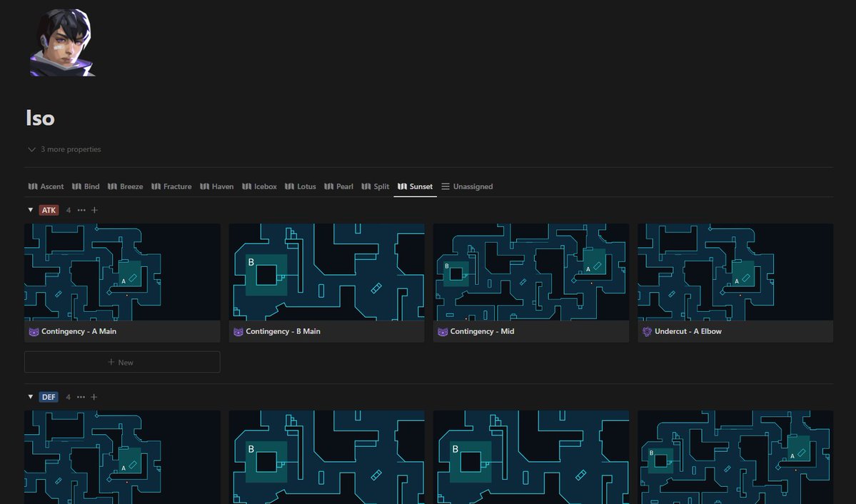
Task: Click the icon beside Contingency - A Main
Action: point(34,331)
